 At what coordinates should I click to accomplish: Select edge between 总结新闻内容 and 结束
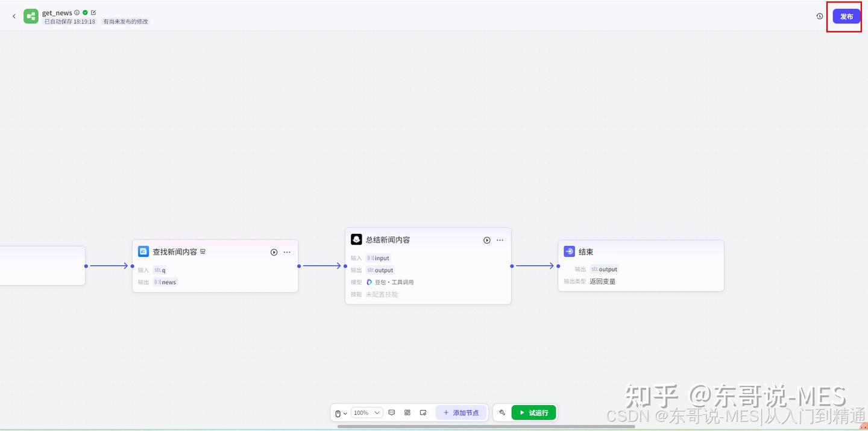point(535,266)
